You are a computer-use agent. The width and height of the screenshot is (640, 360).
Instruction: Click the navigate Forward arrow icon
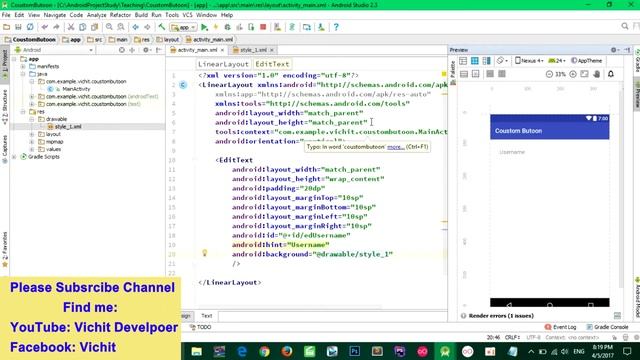pos(147,27)
